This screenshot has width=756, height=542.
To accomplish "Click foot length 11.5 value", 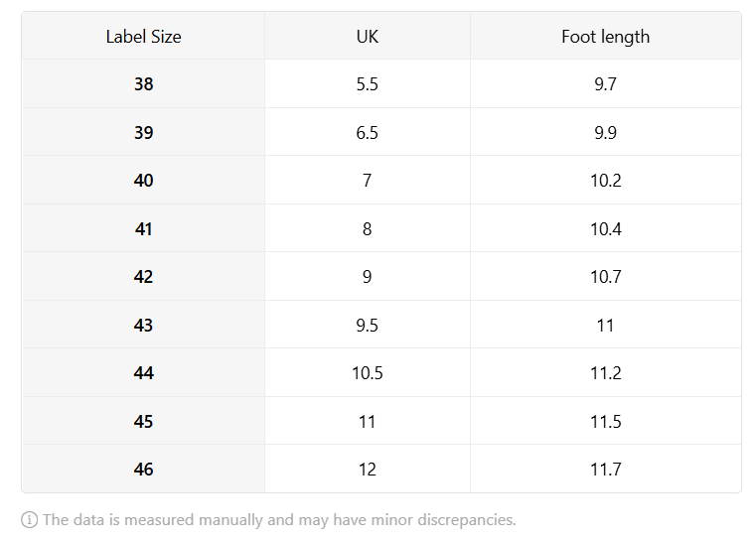I will pos(606,421).
